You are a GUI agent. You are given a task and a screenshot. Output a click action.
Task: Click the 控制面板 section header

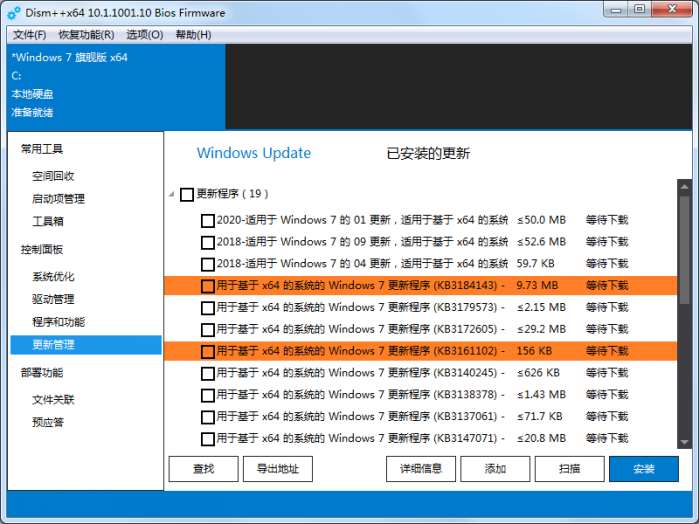point(42,249)
